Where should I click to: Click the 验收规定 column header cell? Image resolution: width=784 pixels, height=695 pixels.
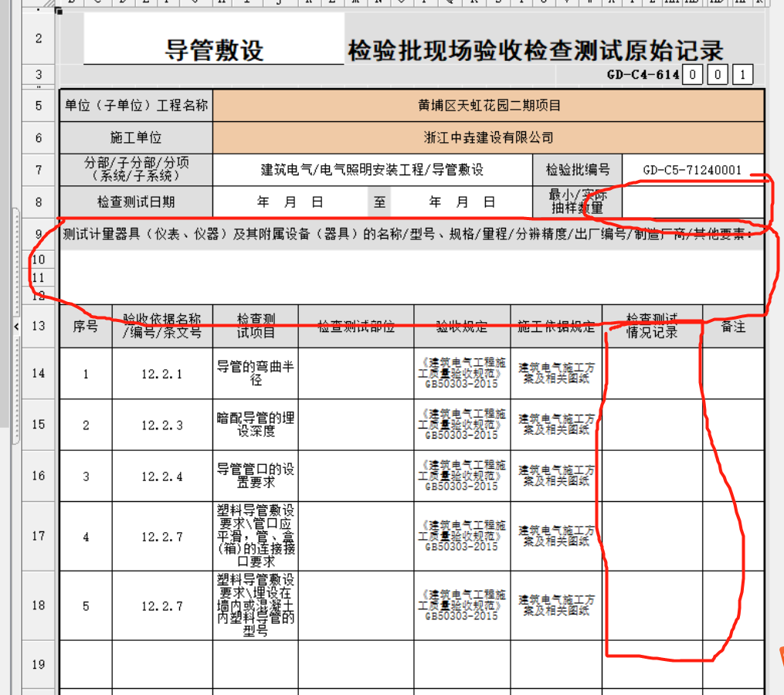461,327
